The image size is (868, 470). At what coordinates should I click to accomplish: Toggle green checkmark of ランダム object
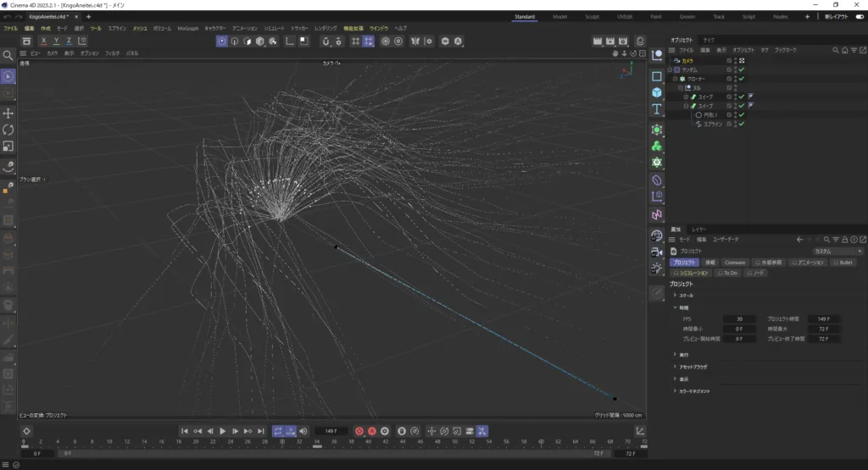(742, 69)
